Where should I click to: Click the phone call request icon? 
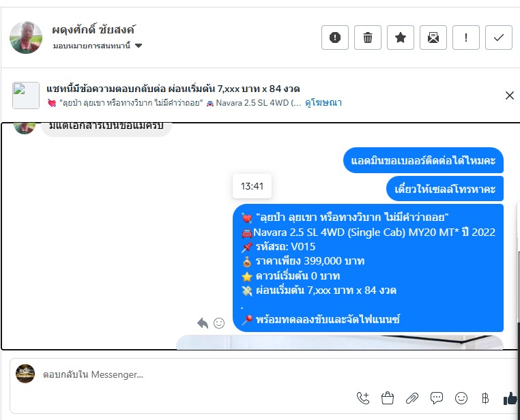[x=363, y=397]
